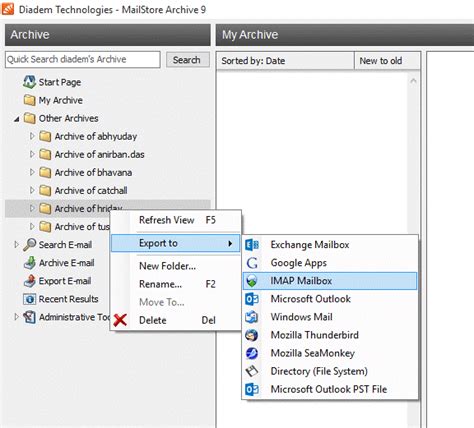Select Rename... in context menu
The image size is (474, 428).
click(x=175, y=284)
